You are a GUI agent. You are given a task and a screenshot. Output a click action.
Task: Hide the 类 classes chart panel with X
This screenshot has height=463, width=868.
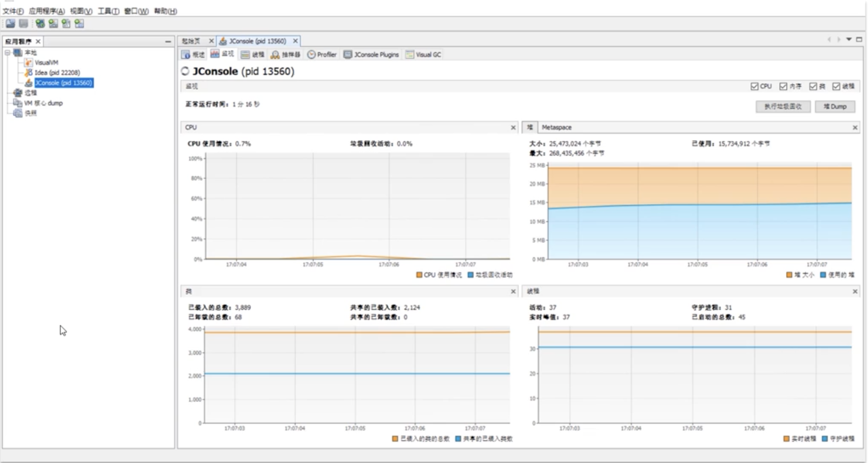[x=513, y=291]
